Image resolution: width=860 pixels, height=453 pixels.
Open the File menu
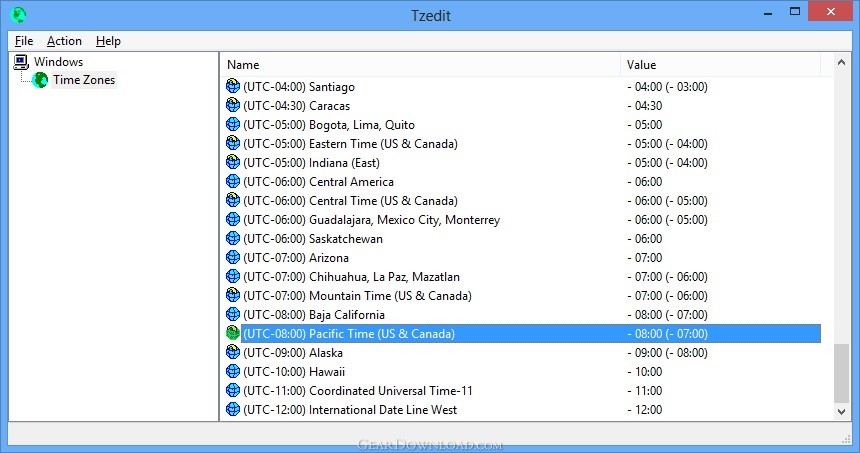point(24,41)
